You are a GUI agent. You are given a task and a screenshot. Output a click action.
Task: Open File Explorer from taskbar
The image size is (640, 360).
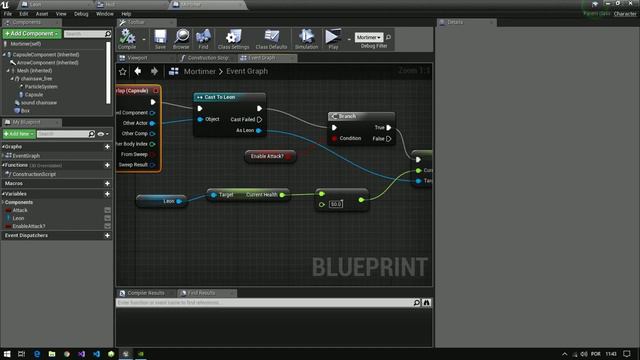(52, 354)
